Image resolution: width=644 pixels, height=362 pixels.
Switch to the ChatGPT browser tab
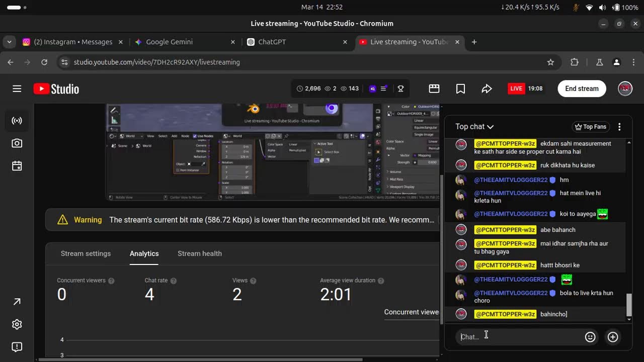[x=297, y=42]
